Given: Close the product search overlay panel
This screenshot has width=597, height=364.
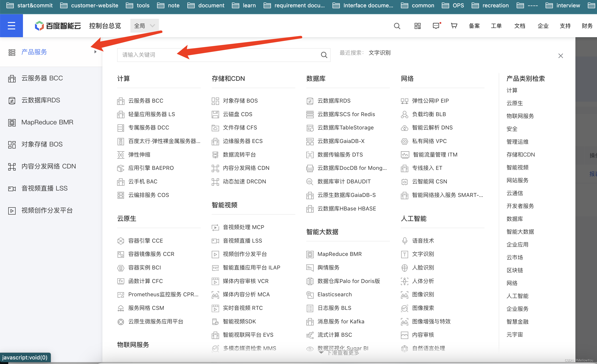Looking at the screenshot, I should pos(561,55).
